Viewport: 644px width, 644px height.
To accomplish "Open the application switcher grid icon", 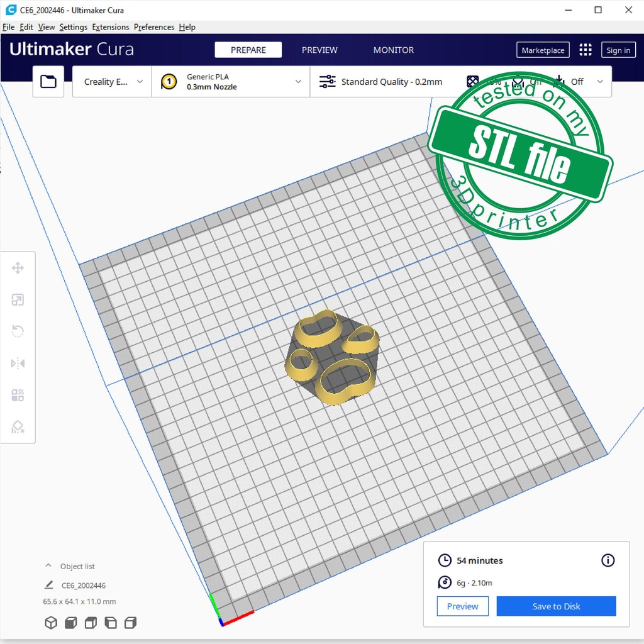I will click(586, 50).
